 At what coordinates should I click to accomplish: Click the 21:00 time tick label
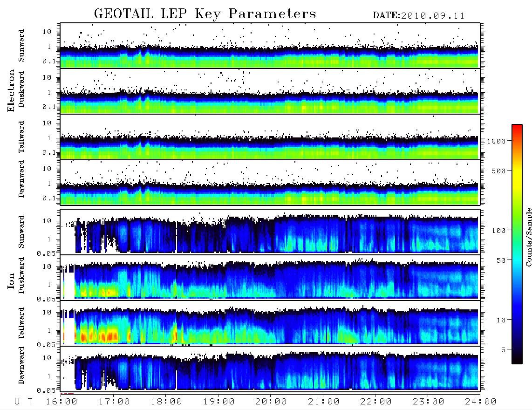[x=324, y=402]
